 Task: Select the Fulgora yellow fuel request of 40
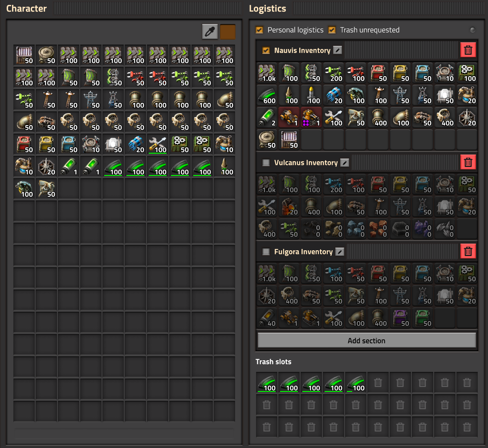point(267,318)
